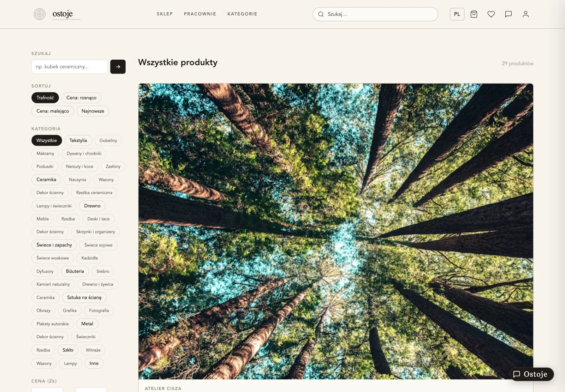Focus the header Szukaj search field
This screenshot has height=392, width=565.
click(x=375, y=14)
